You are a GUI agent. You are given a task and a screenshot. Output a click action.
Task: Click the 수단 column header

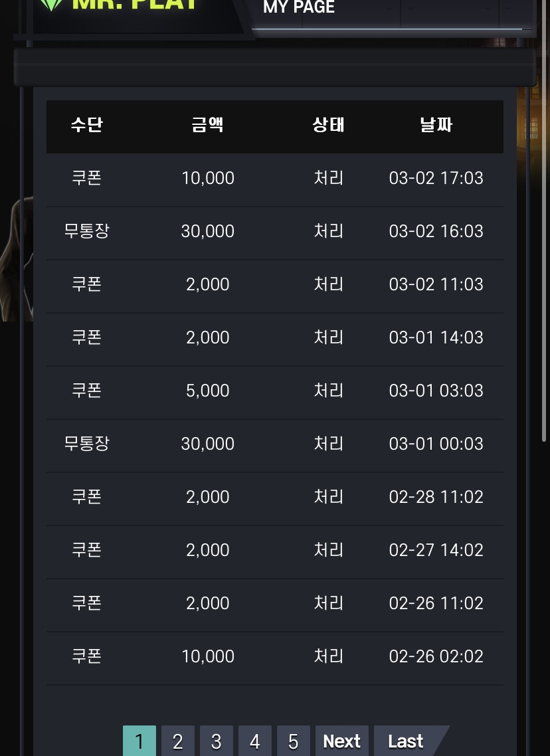point(87,125)
